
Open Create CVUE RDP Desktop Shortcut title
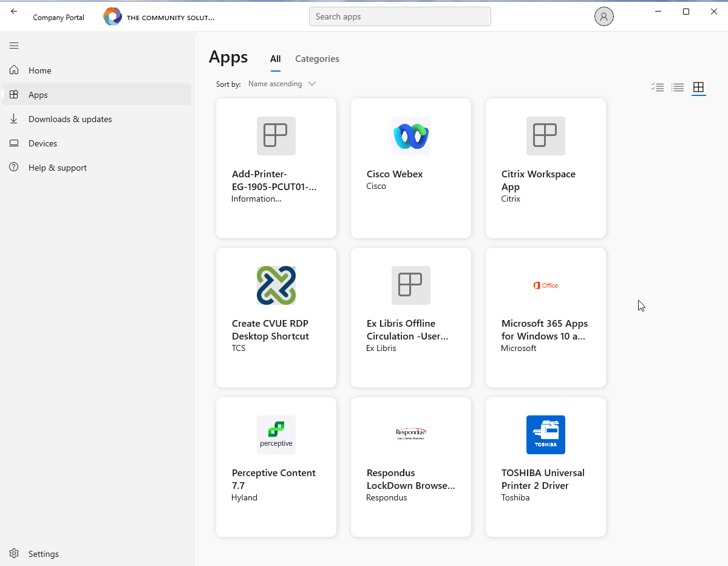[270, 330]
